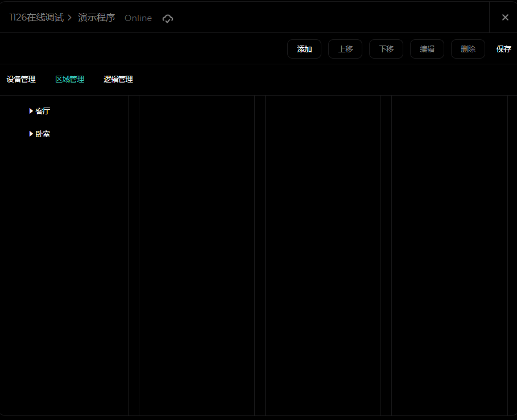Viewport: 517px width, 420px height.
Task: Expand the 客厅 node arrow
Action: tap(31, 111)
